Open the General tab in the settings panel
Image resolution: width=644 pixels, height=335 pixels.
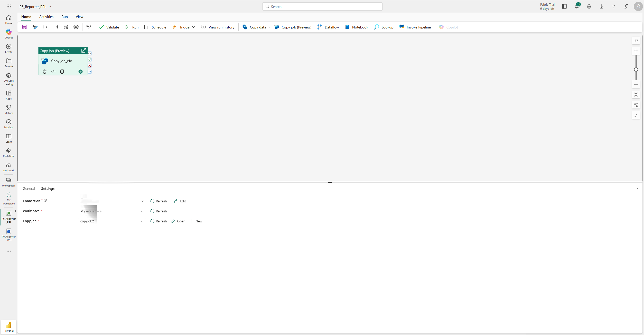click(29, 189)
